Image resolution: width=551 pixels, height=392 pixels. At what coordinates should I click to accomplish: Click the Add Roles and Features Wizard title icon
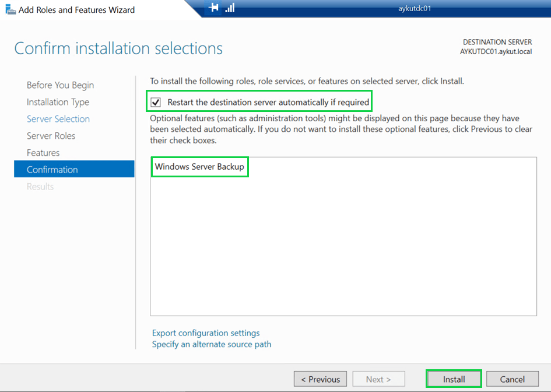click(x=10, y=9)
